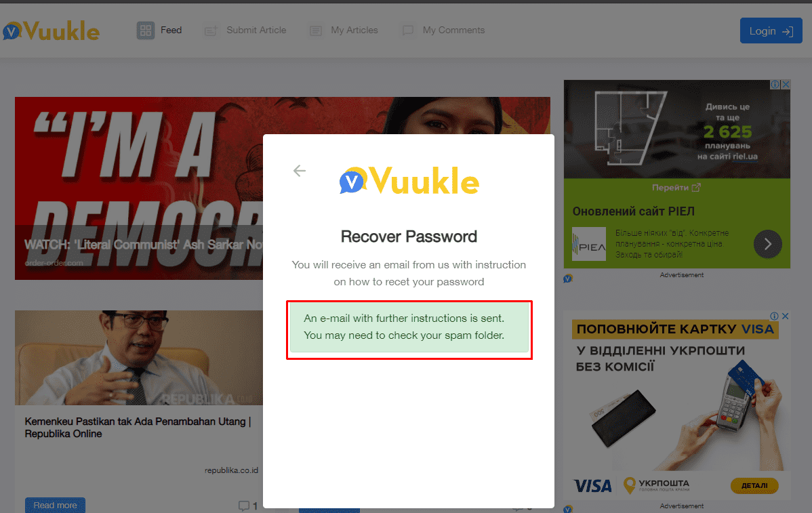Click the Login button
Viewport: 812px width, 513px height.
(771, 30)
